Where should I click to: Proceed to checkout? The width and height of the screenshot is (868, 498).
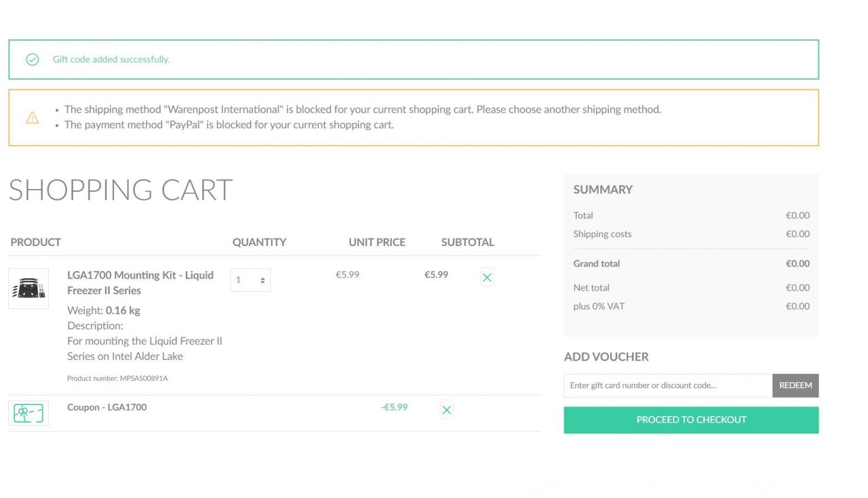691,420
